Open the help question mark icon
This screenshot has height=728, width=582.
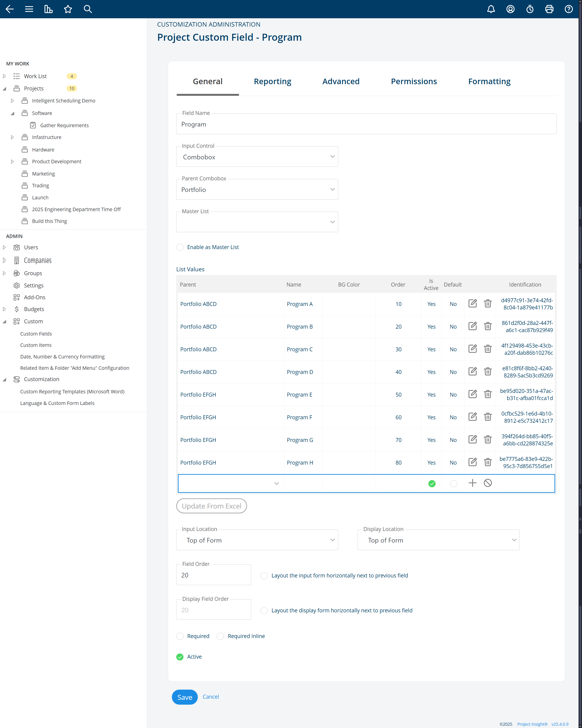(x=569, y=9)
